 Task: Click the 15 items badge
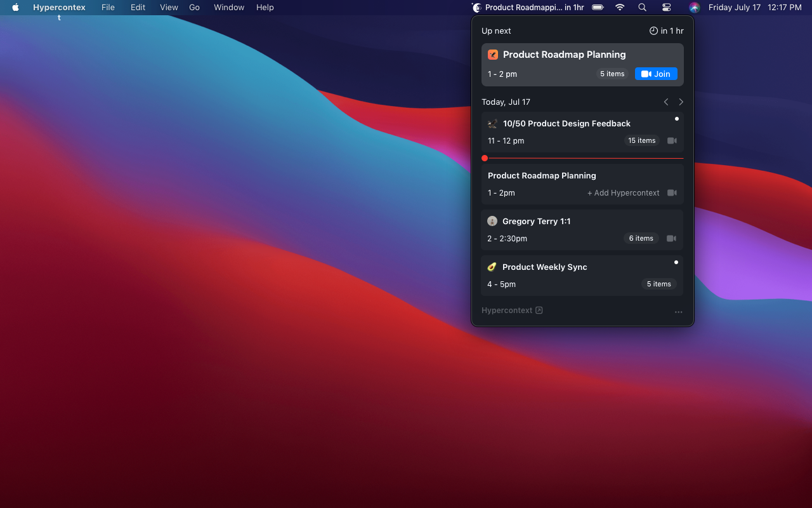coord(641,140)
